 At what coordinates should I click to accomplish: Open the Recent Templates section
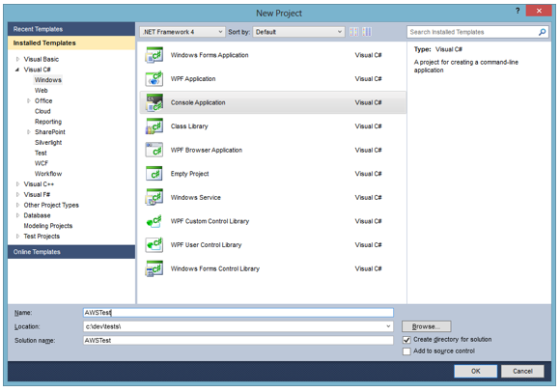click(71, 29)
